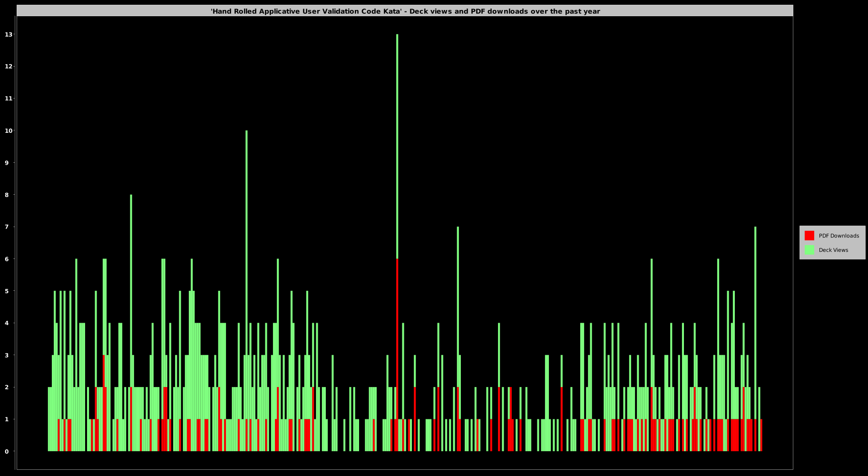Click the red PDF Downloads legend swatch

809,236
